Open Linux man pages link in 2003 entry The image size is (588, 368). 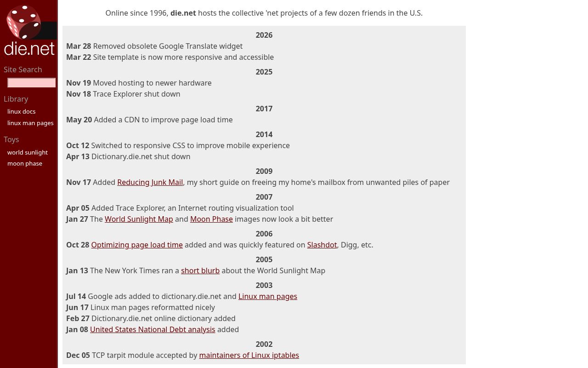[268, 296]
